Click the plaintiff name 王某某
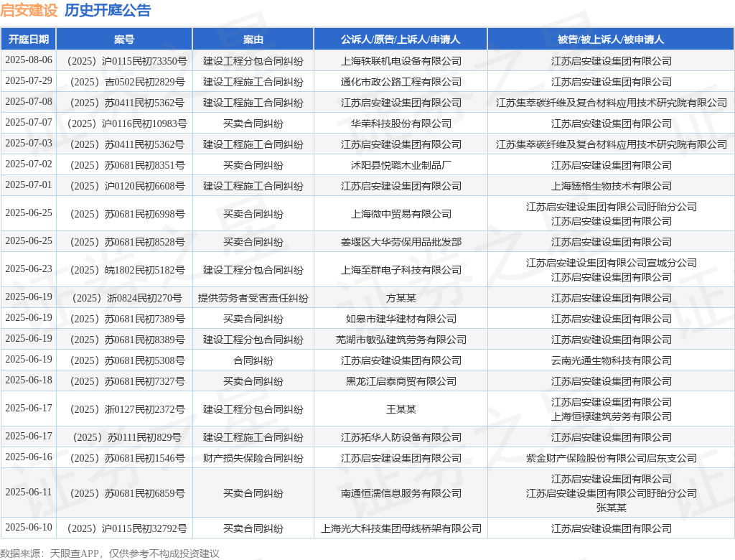 (x=401, y=409)
